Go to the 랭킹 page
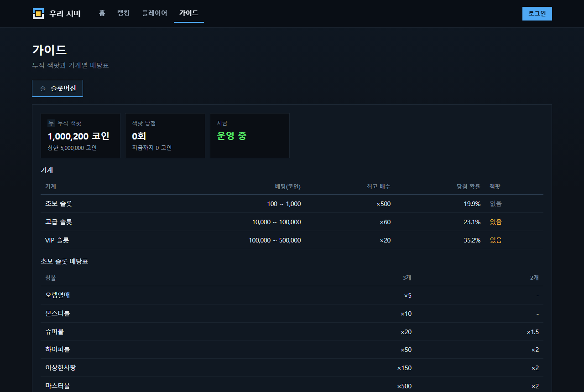The image size is (584, 392). point(124,13)
